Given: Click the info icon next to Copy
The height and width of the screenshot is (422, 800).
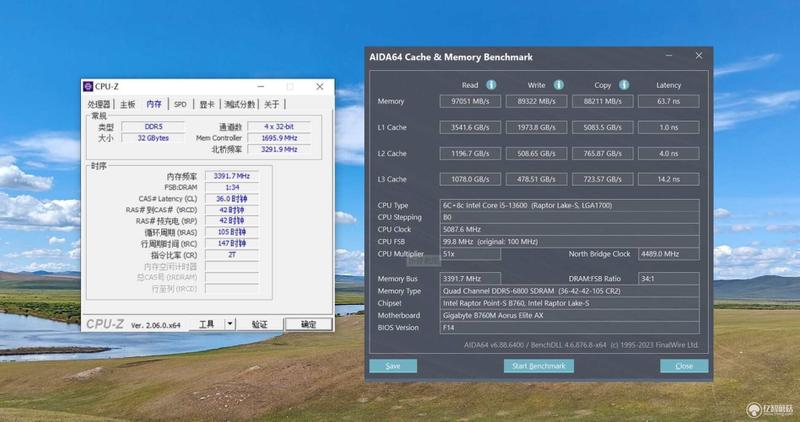Looking at the screenshot, I should coord(624,85).
